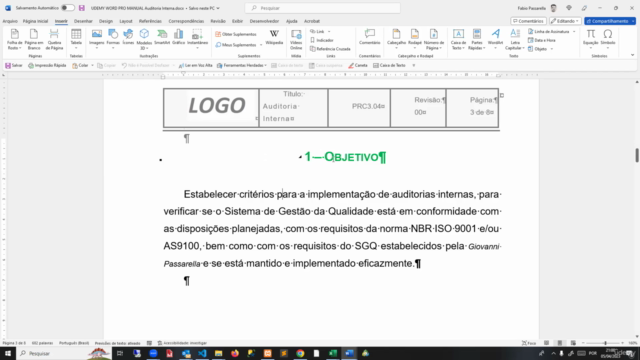Image resolution: width=640 pixels, height=360 pixels.
Task: Open the Editando mode dropdown
Action: [565, 21]
